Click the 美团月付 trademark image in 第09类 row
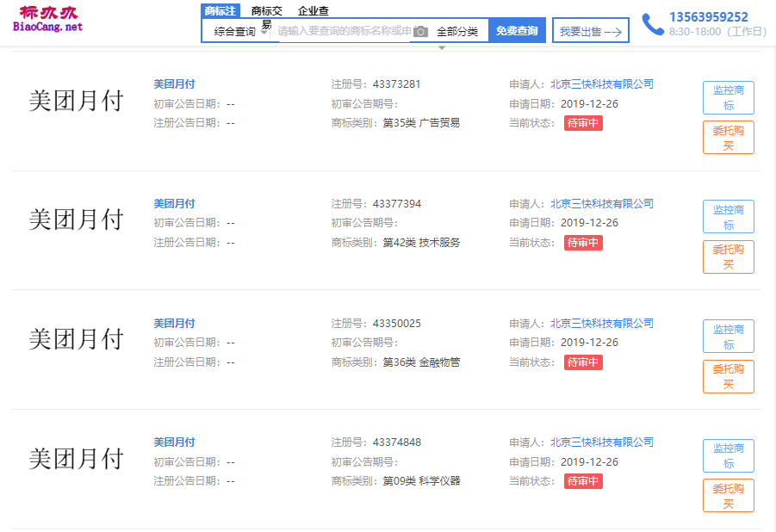Image resolution: width=776 pixels, height=532 pixels. [76, 459]
